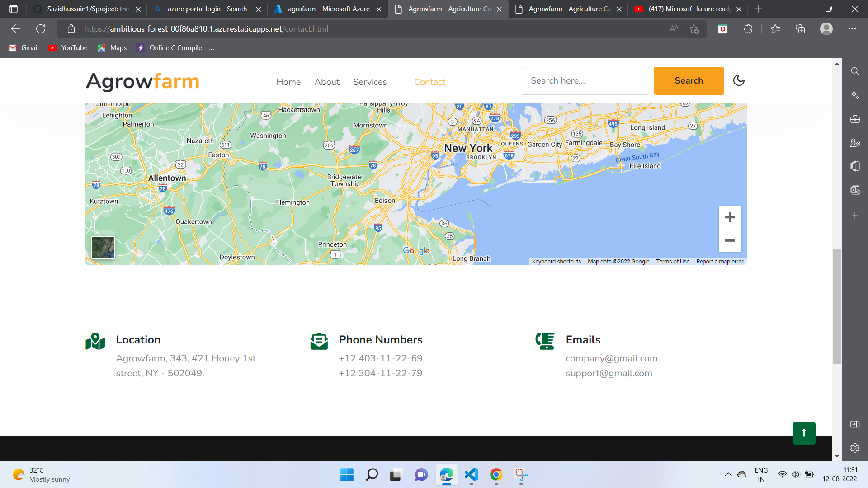Open Edge sidebar settings gear

click(x=855, y=448)
